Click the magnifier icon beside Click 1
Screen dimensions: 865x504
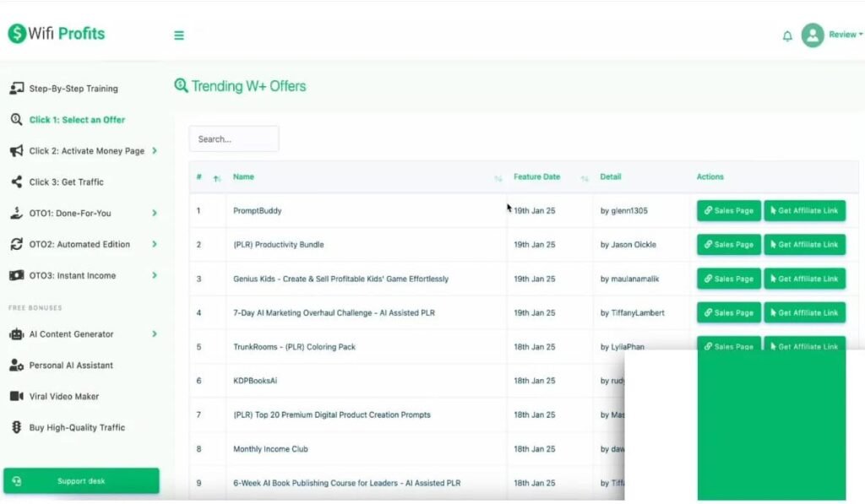(x=17, y=119)
